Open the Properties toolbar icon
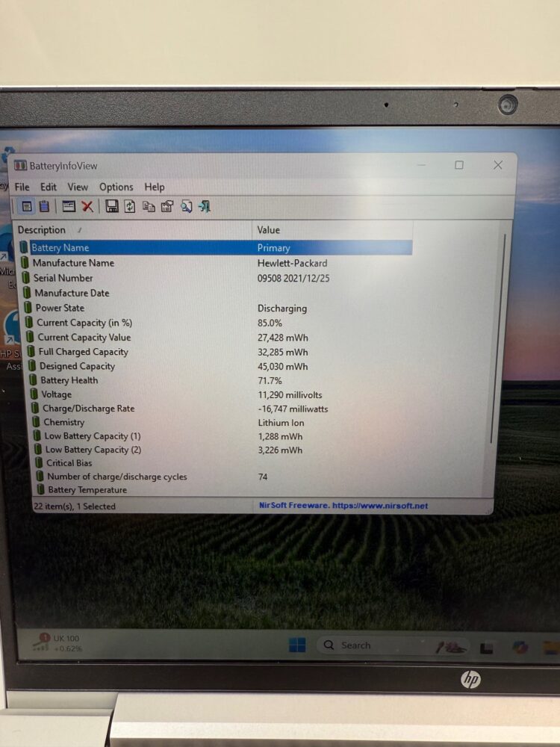560x747 pixels. coord(167,207)
